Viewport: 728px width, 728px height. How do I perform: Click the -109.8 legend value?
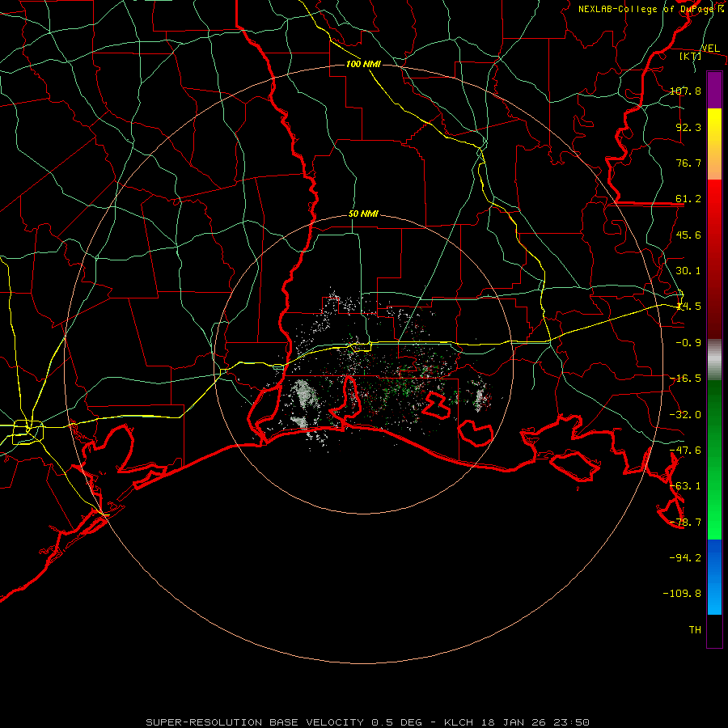coord(682,594)
